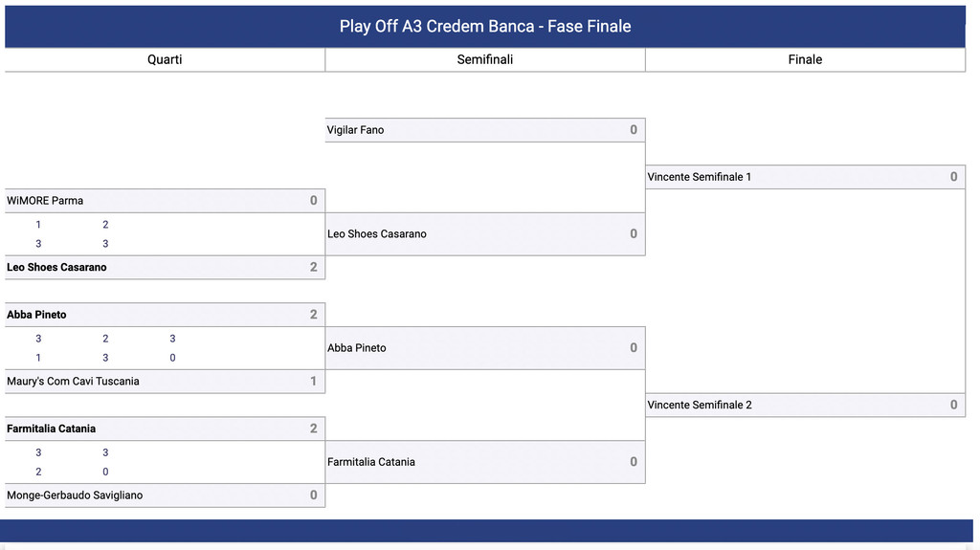The image size is (980, 550).
Task: Click the Vigilar Fano semifinal score 0
Action: (x=634, y=130)
